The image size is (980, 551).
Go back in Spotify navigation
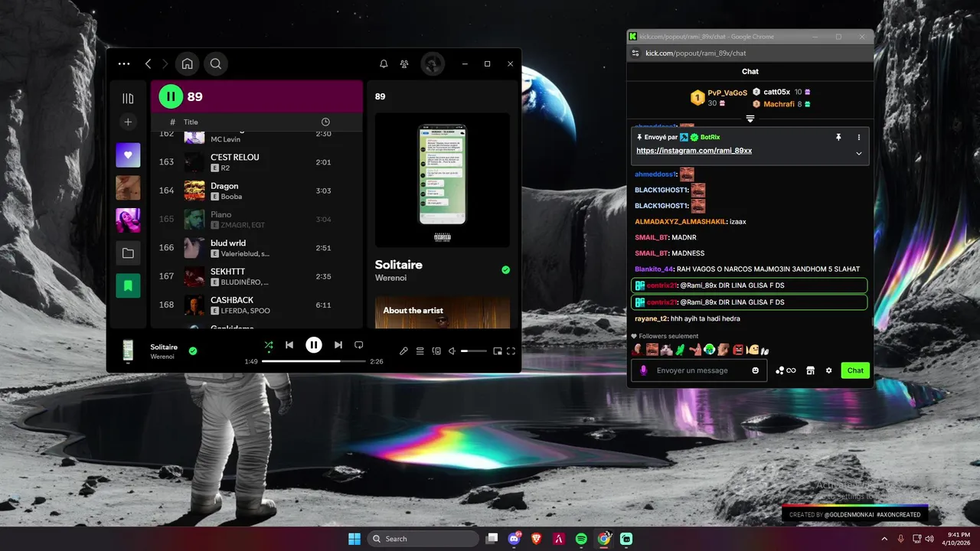(x=149, y=64)
